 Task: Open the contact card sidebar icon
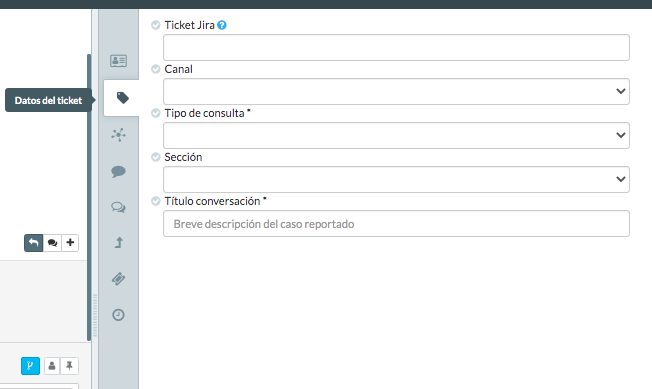119,61
